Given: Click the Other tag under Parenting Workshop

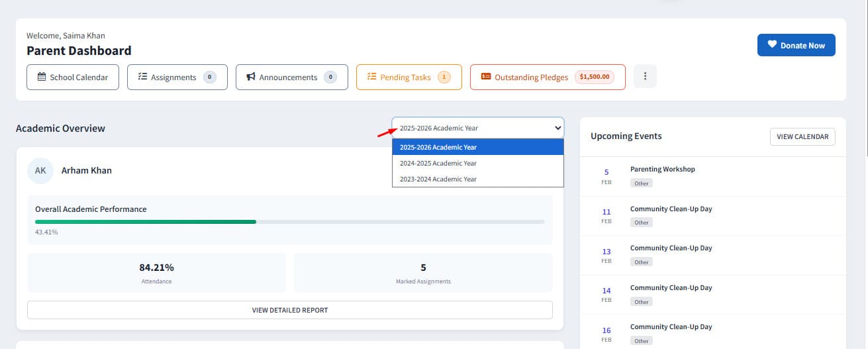Looking at the screenshot, I should [x=642, y=183].
